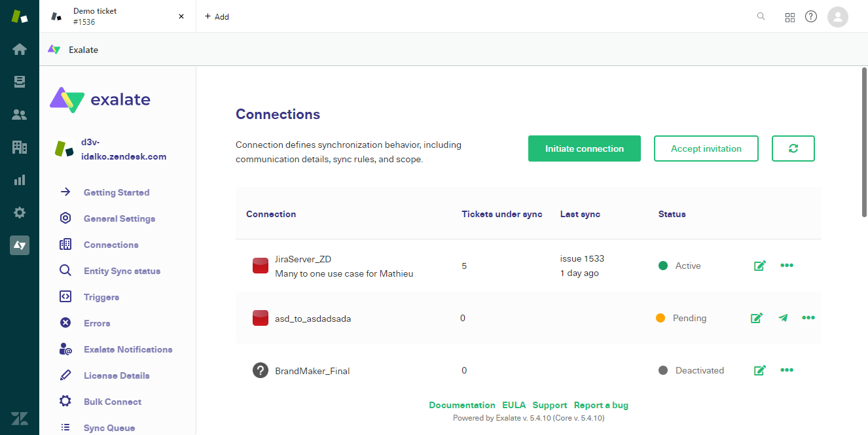Click the Accept invitation button
Viewport: 868px width, 435px height.
(x=706, y=148)
